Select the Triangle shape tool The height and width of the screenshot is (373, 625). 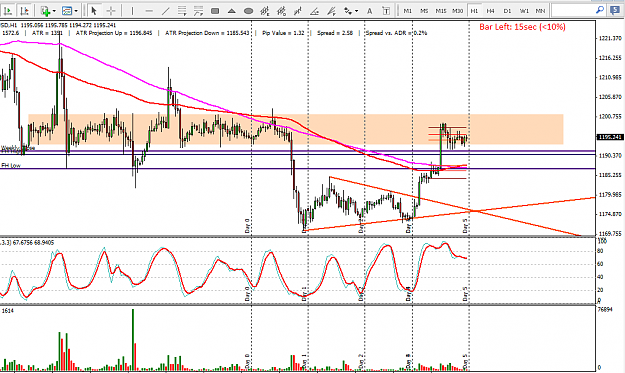[x=232, y=11]
